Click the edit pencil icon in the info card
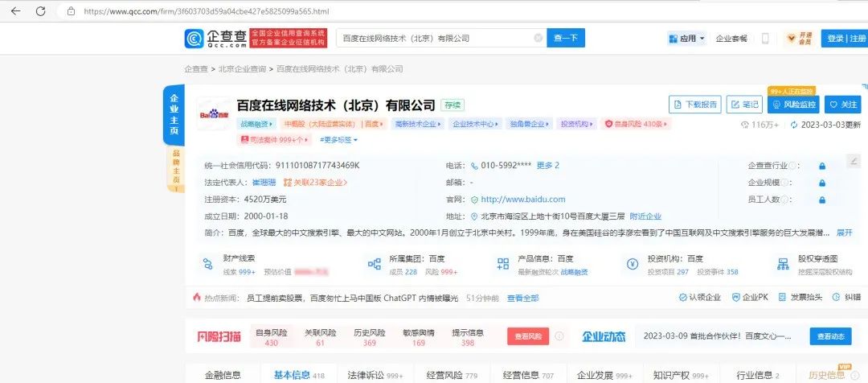This screenshot has width=868, height=383. point(853,161)
